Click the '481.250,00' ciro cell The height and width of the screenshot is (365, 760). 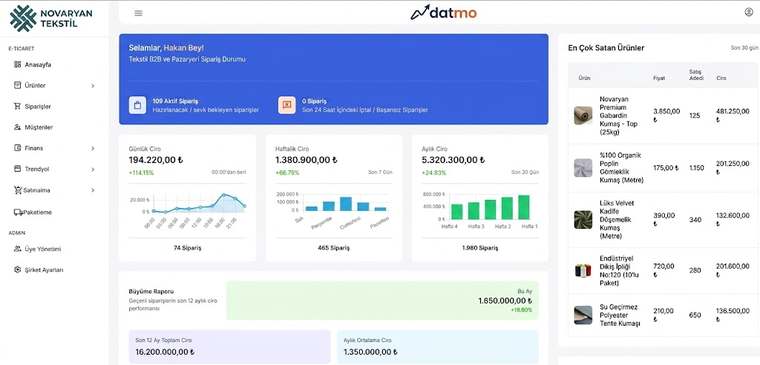pyautogui.click(x=732, y=115)
